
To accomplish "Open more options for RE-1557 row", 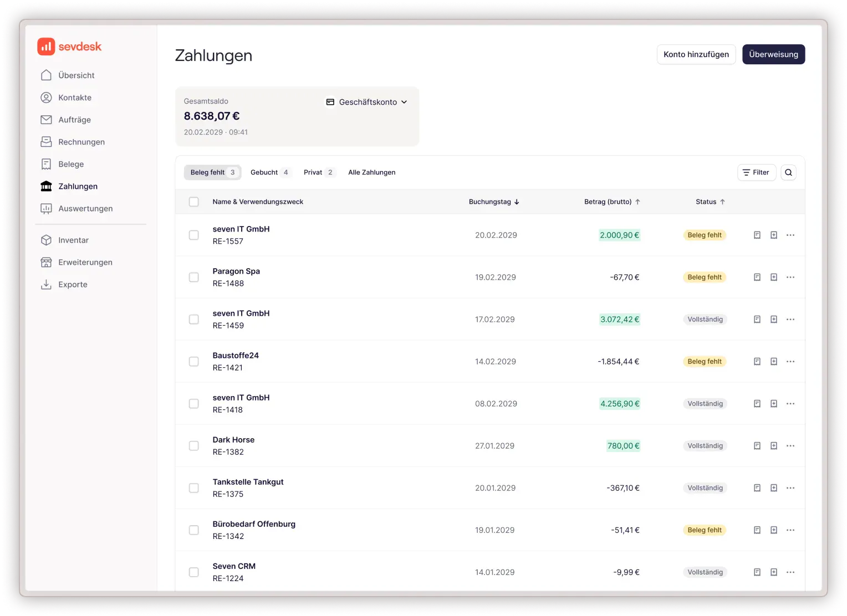I will tap(790, 235).
